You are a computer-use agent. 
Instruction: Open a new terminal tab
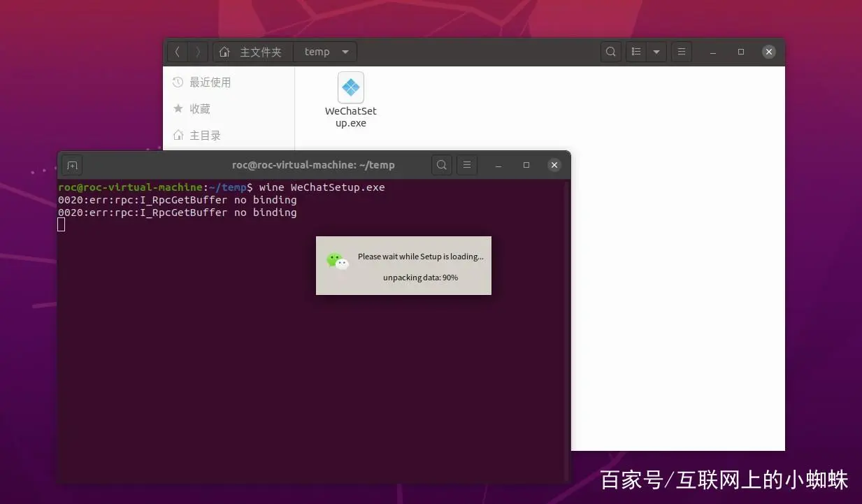point(72,165)
